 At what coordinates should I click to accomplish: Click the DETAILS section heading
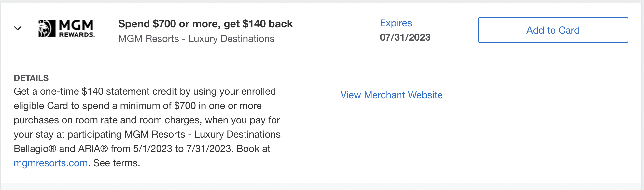[31, 78]
